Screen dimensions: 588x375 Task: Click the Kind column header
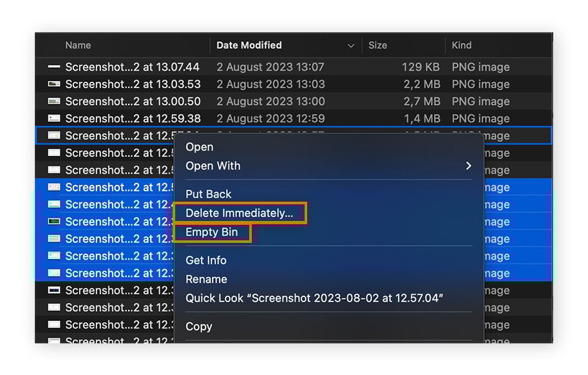pos(461,45)
